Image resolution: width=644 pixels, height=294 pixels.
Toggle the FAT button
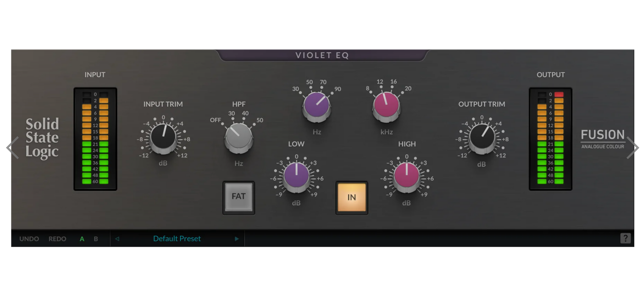click(x=239, y=198)
